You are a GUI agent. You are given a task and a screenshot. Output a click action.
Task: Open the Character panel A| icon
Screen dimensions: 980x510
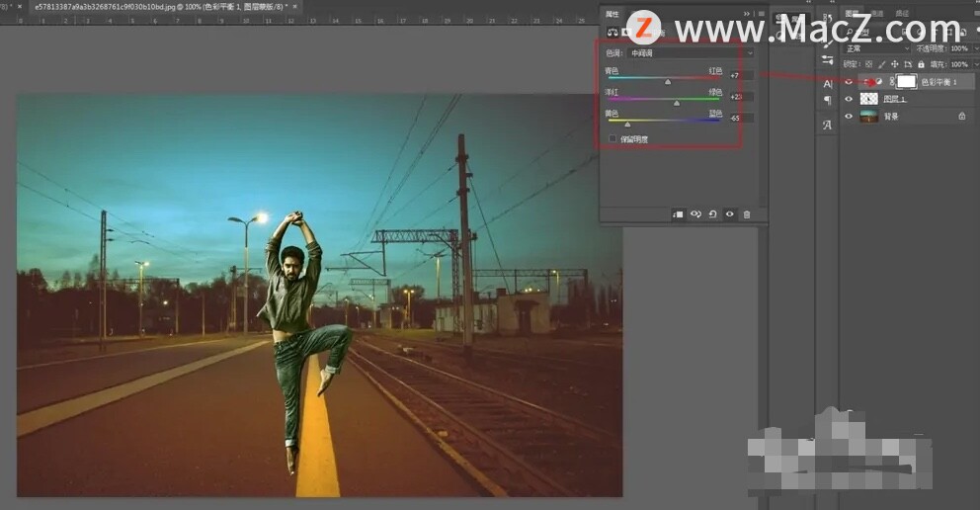tap(828, 84)
